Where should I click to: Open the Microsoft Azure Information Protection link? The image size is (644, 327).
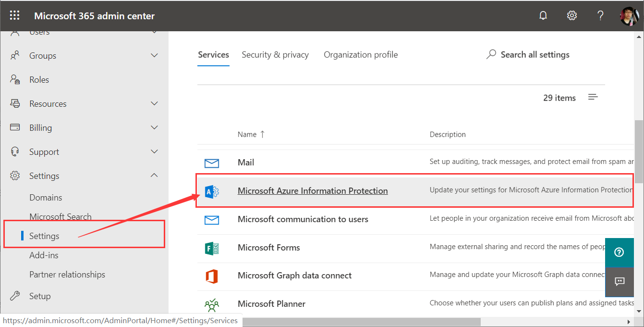coord(313,191)
